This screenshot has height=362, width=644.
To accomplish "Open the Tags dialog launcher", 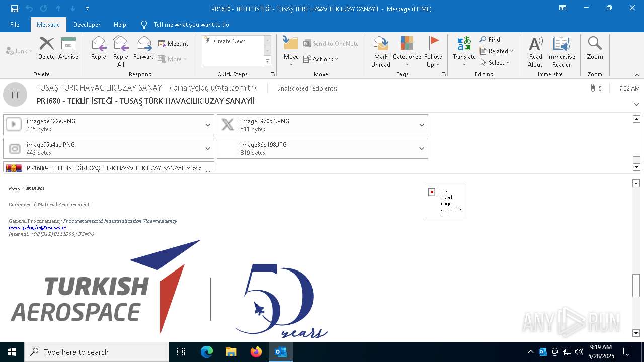I will (x=444, y=74).
